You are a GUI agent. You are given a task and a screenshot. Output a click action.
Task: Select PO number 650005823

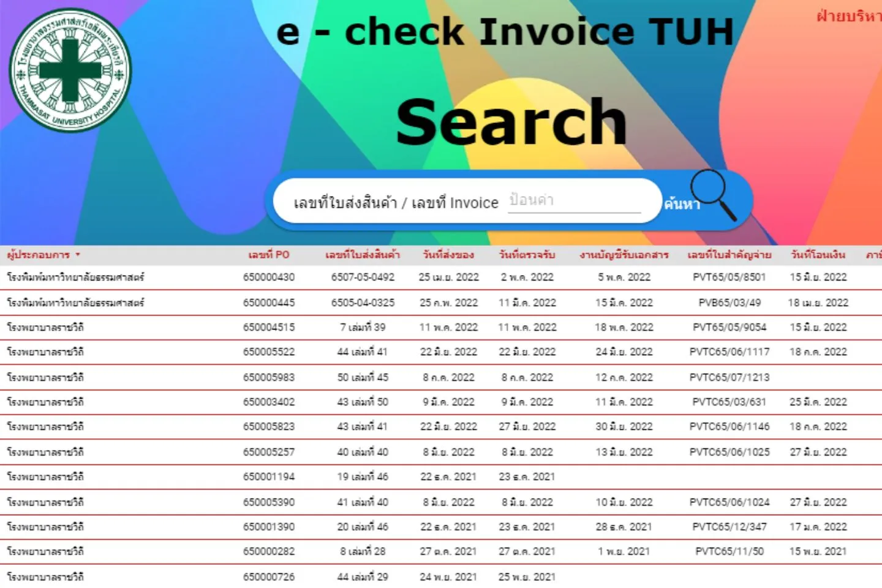[x=269, y=427]
